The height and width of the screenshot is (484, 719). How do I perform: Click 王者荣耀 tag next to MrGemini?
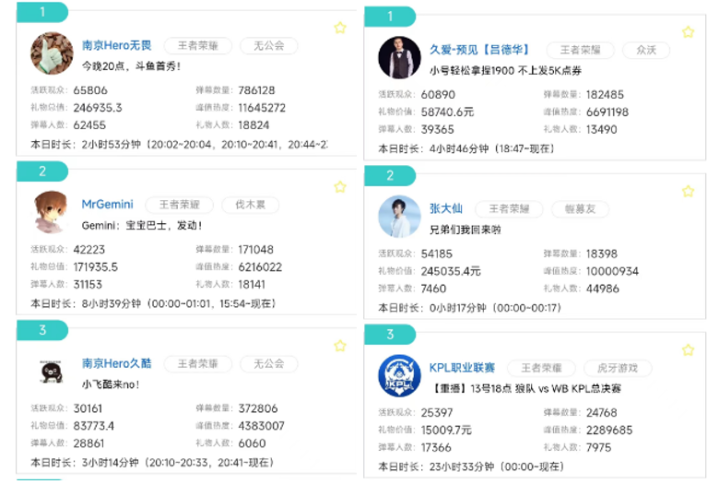tap(179, 205)
